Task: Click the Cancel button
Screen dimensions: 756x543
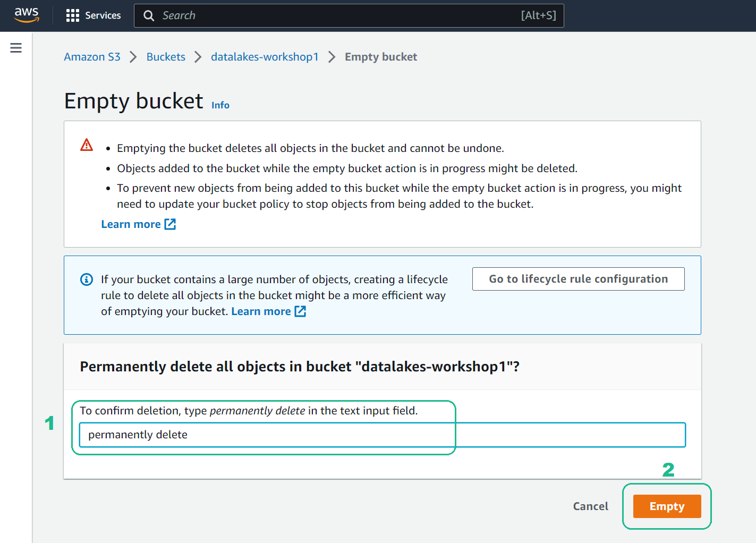Action: pos(591,506)
